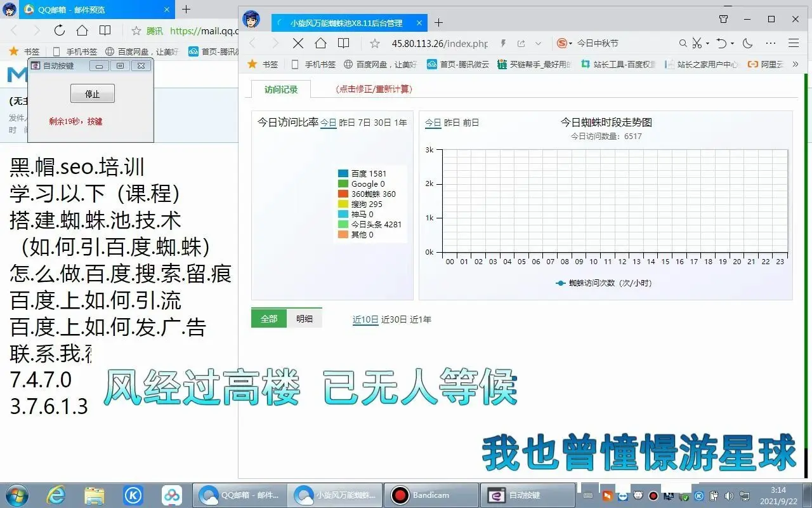Close the 小旋风万能蜘蛛池 tab
This screenshot has width=812, height=508.
point(418,23)
